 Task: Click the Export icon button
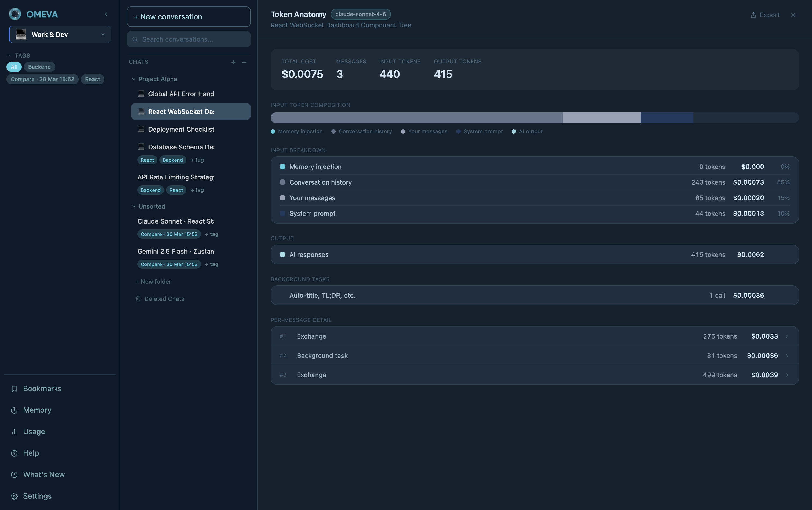click(x=765, y=15)
